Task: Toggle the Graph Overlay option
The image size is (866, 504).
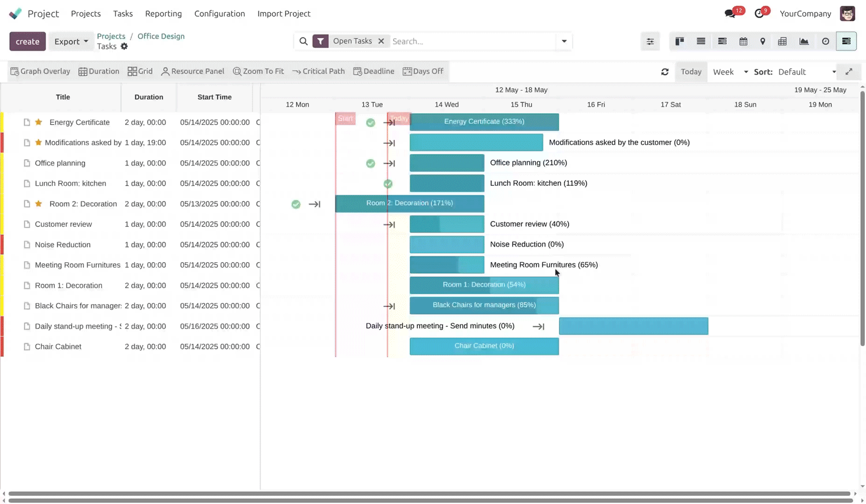Action: (40, 71)
